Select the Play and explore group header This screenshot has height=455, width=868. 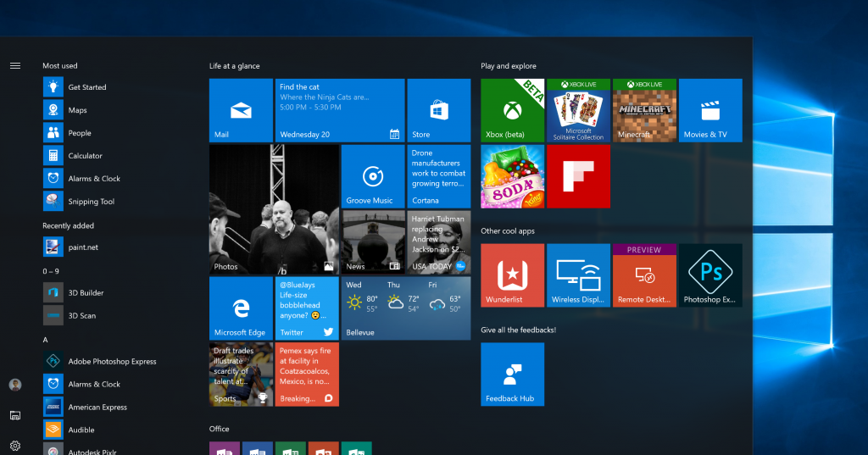pyautogui.click(x=509, y=66)
